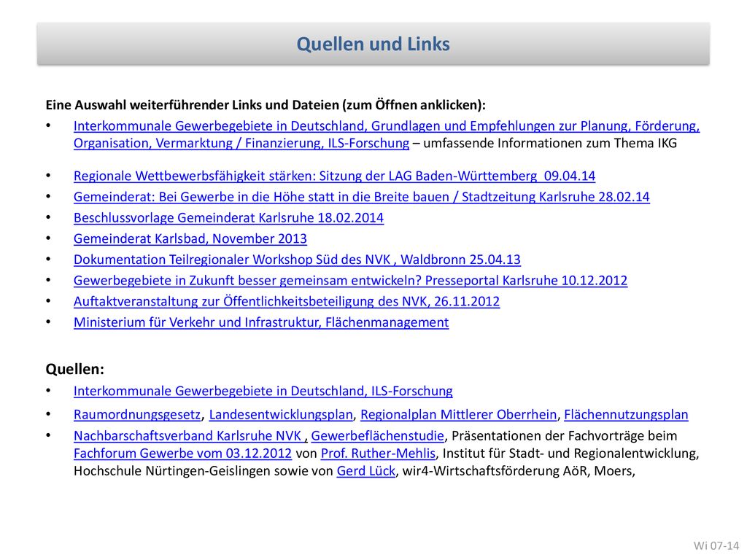
Task: Open the Gewerbeflächenstudie link
Action: pyautogui.click(x=378, y=436)
